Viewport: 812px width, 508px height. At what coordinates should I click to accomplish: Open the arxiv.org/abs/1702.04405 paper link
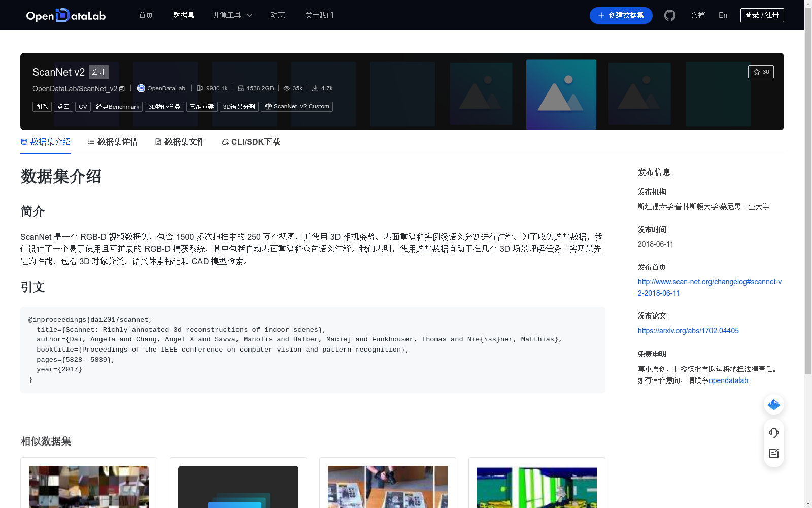(688, 331)
